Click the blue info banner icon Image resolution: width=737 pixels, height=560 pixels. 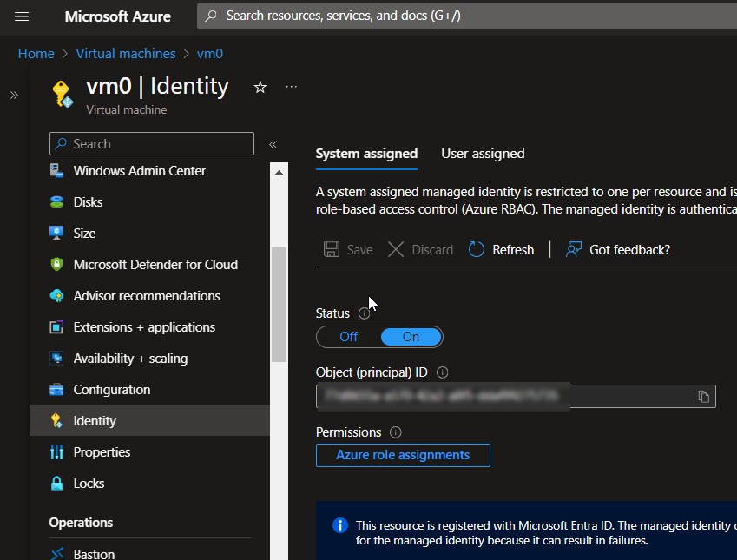coord(340,525)
